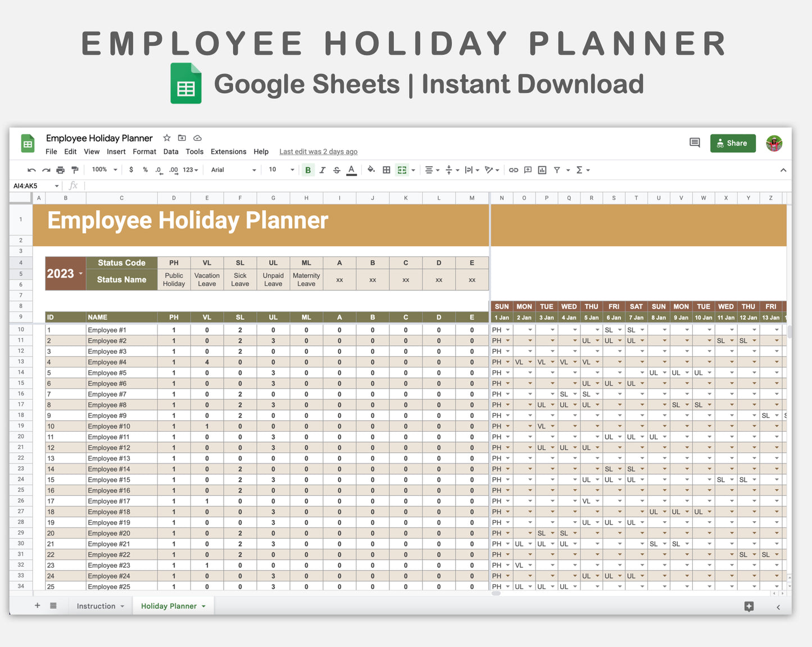Insert a link with the link icon
This screenshot has width=812, height=647.
513,170
